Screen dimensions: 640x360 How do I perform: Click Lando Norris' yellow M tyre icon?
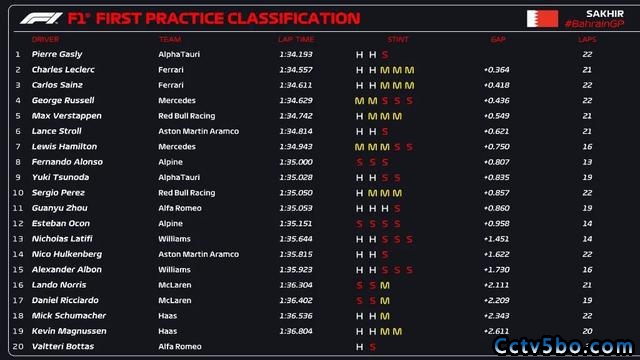pyautogui.click(x=385, y=285)
